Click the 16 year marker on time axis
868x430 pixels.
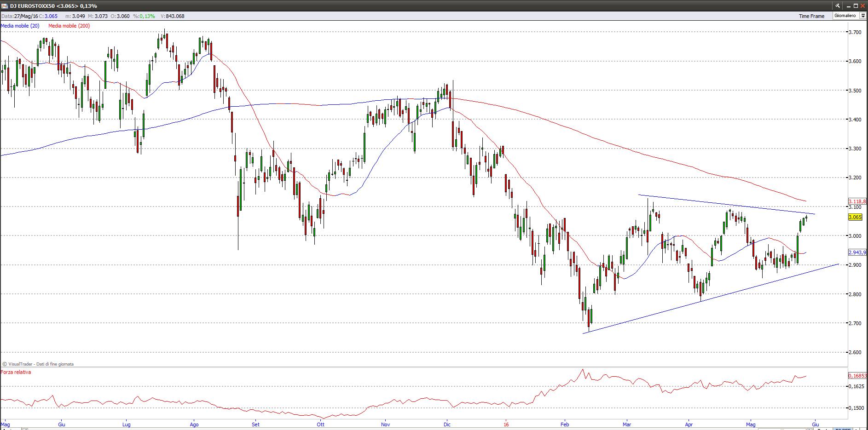(x=506, y=424)
